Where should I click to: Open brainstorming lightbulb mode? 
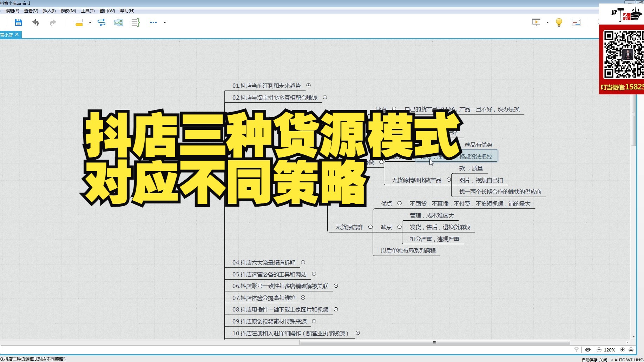[x=559, y=22]
